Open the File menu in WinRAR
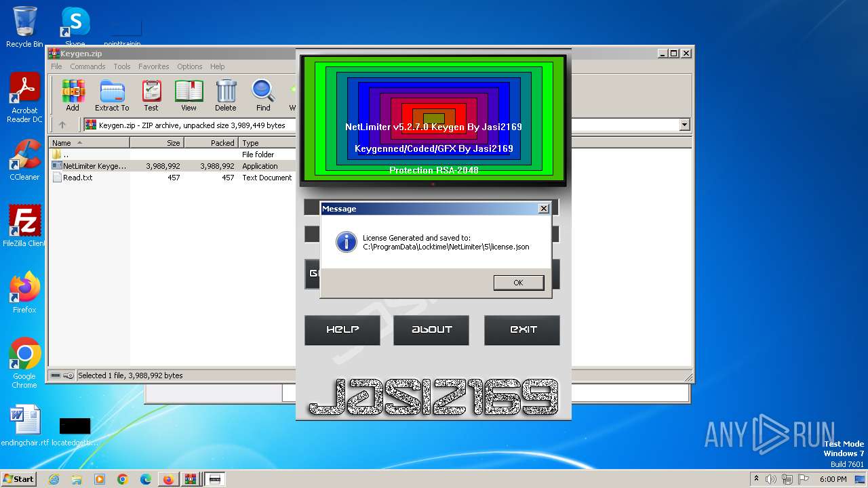The height and width of the screenshot is (488, 868). [56, 66]
